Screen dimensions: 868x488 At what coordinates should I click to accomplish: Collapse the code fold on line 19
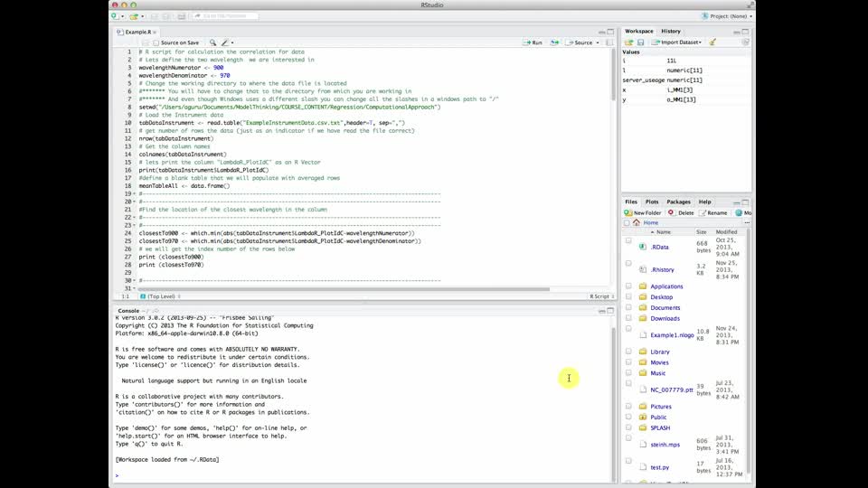tap(135, 194)
